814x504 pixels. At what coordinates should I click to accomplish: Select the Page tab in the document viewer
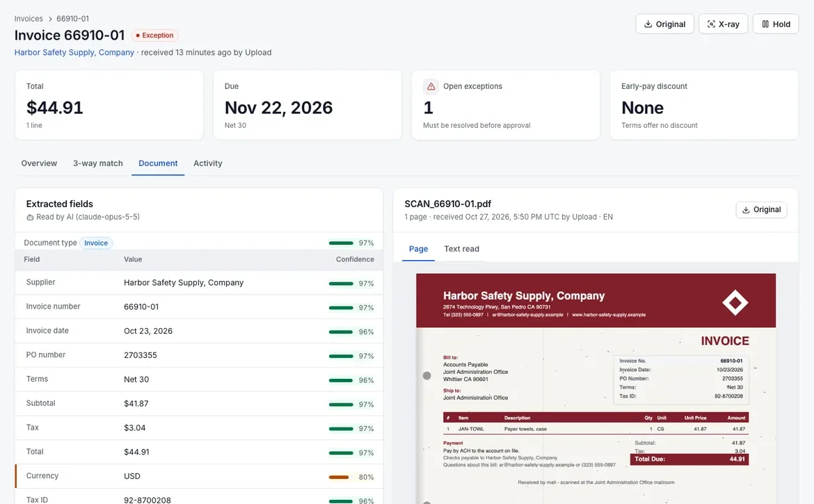pos(418,249)
